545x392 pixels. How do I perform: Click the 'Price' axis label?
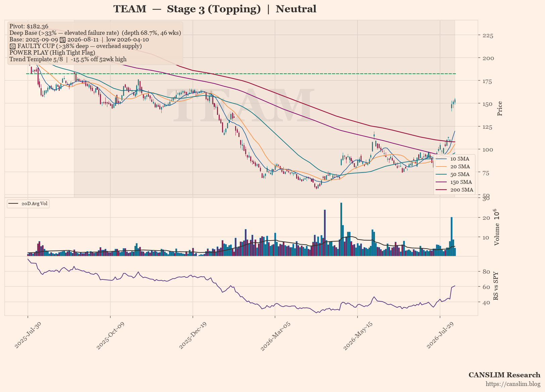[500, 109]
